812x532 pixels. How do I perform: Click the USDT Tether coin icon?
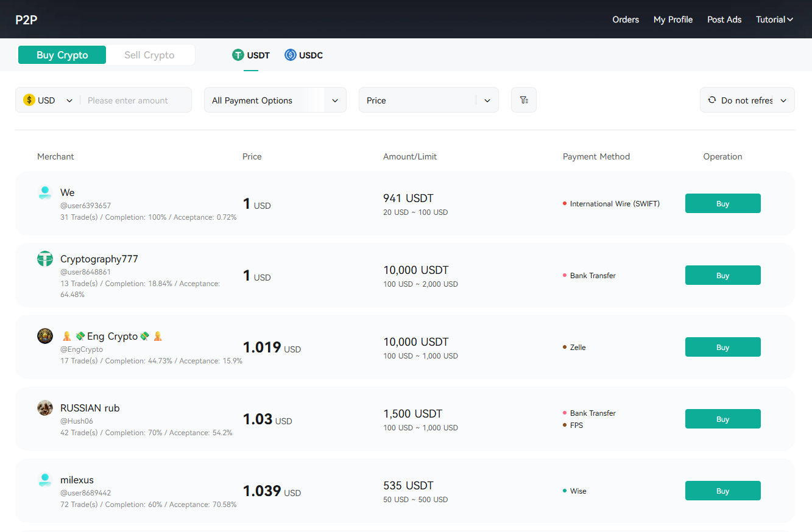tap(238, 55)
